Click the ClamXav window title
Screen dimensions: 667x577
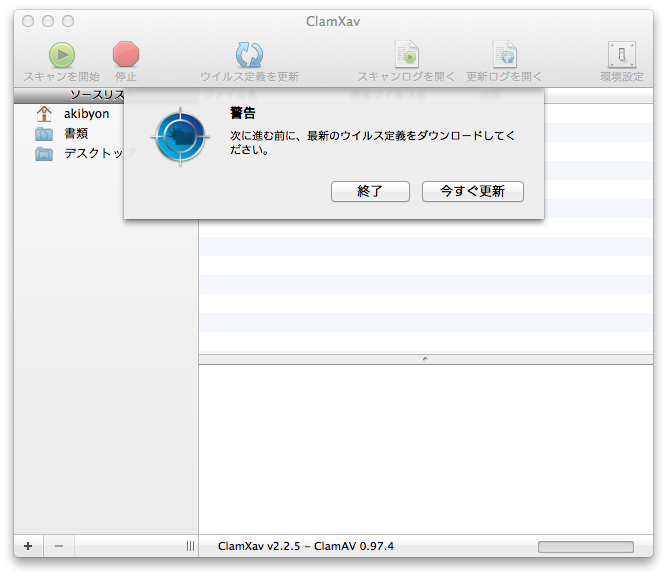point(333,21)
